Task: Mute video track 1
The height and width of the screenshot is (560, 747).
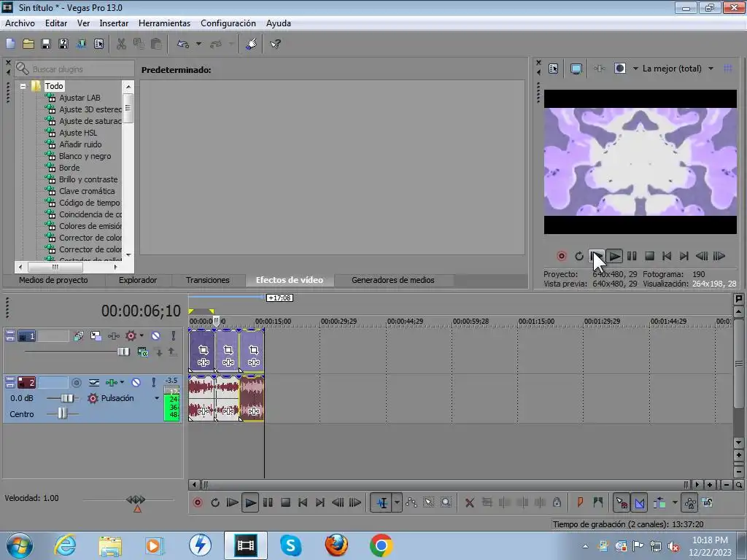Action: tap(156, 335)
